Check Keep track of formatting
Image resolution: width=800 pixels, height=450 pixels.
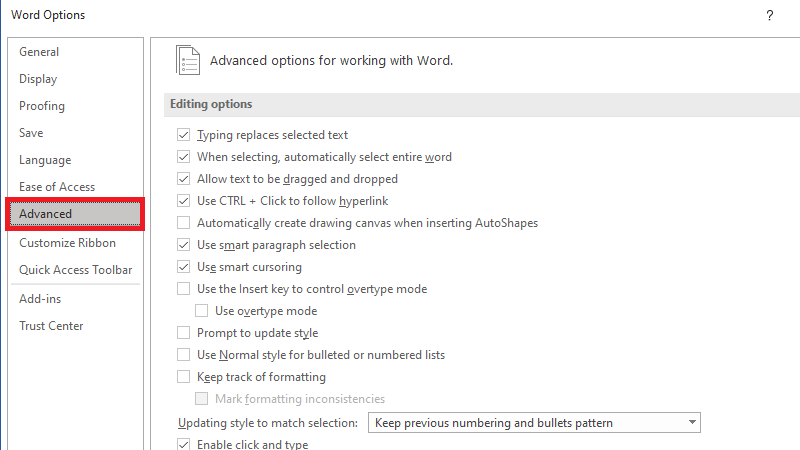(x=183, y=377)
